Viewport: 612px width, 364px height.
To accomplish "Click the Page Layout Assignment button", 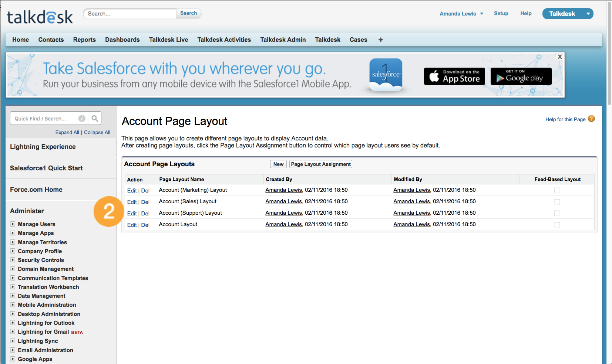I will click(321, 164).
